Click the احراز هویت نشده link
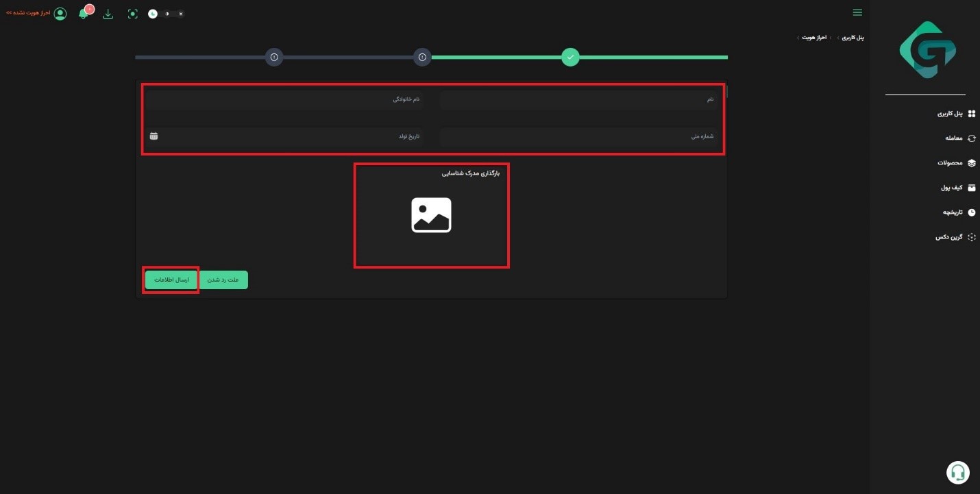Image resolution: width=980 pixels, height=494 pixels. pyautogui.click(x=28, y=13)
